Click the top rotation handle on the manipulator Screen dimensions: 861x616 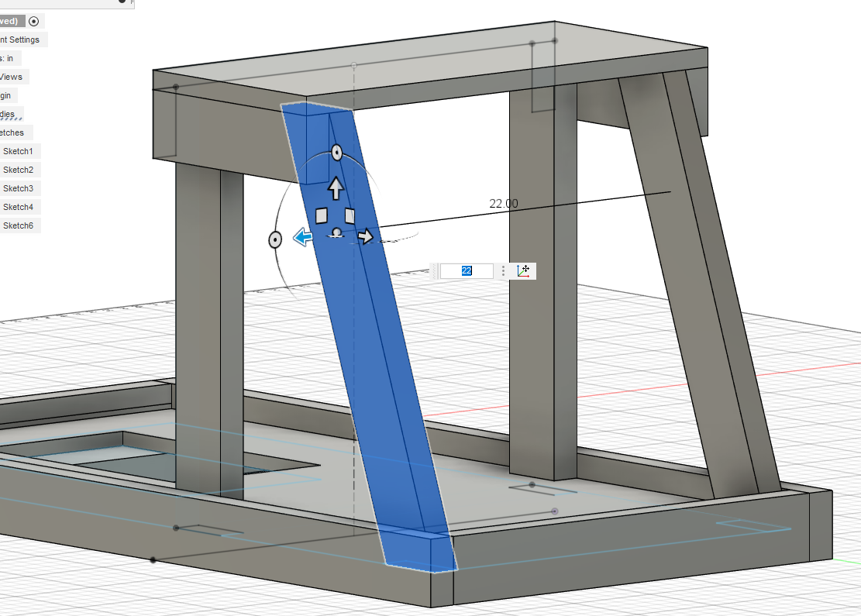coord(337,152)
